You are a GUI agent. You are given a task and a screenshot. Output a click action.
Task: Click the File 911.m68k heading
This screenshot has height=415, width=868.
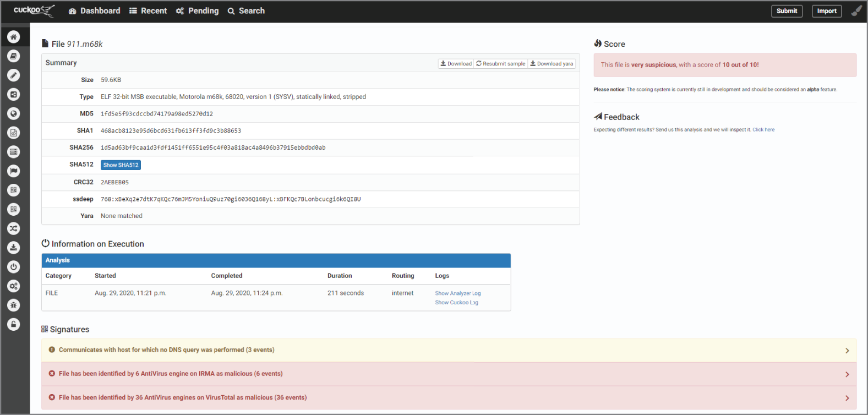[72, 44]
